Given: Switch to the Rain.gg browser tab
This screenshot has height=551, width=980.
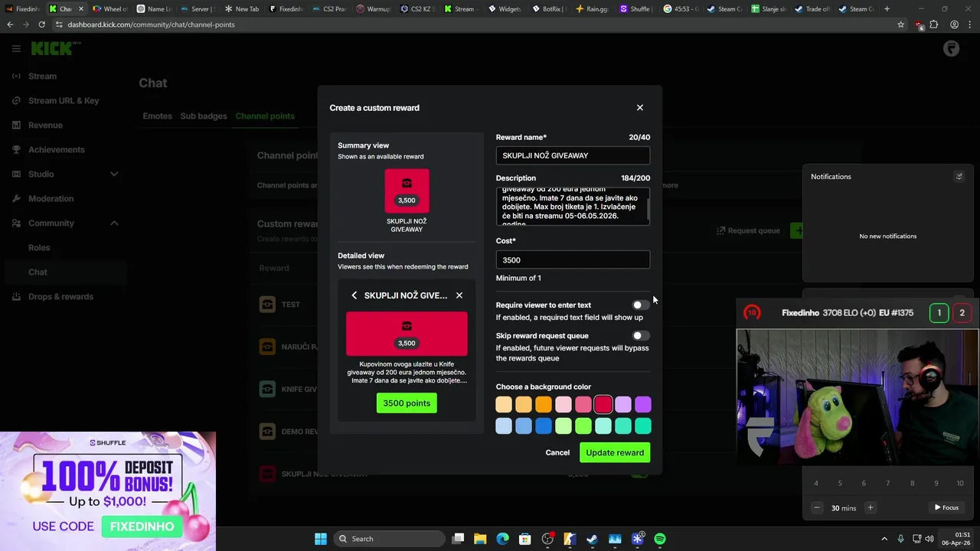Looking at the screenshot, I should click(x=592, y=9).
